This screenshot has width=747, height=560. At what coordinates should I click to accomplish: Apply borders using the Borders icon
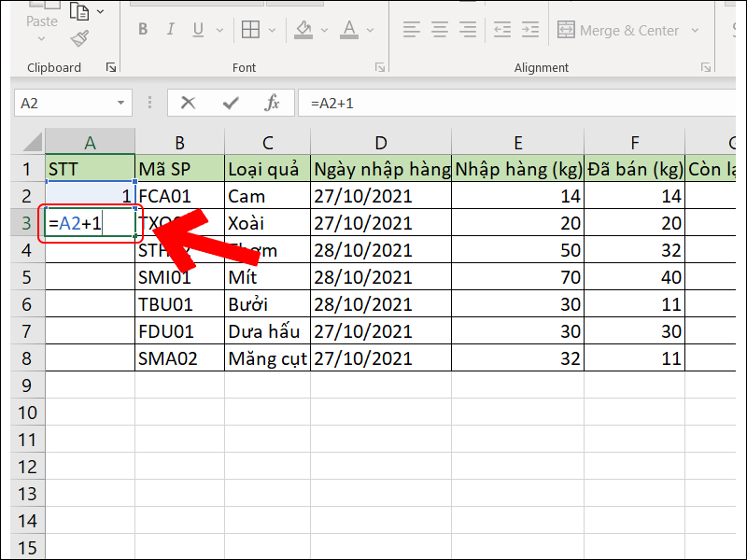click(x=249, y=29)
